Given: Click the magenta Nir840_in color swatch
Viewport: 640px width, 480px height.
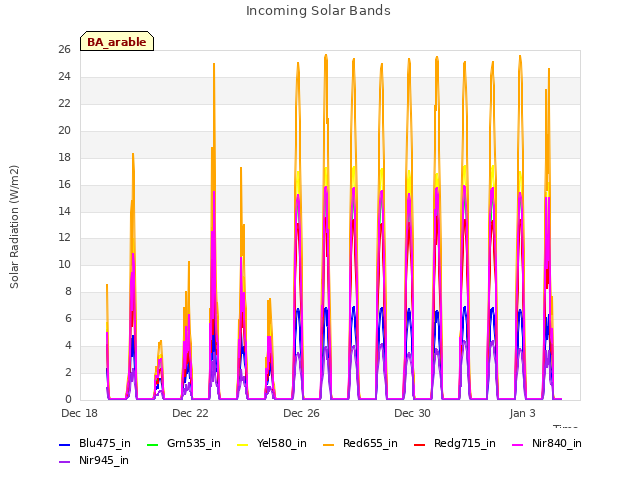Looking at the screenshot, I should [518, 444].
